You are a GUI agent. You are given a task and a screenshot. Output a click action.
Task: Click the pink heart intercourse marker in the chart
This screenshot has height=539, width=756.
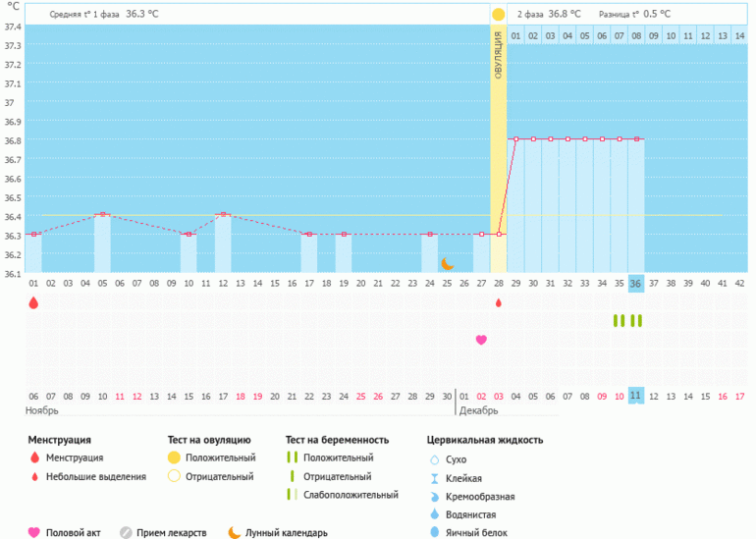481,340
